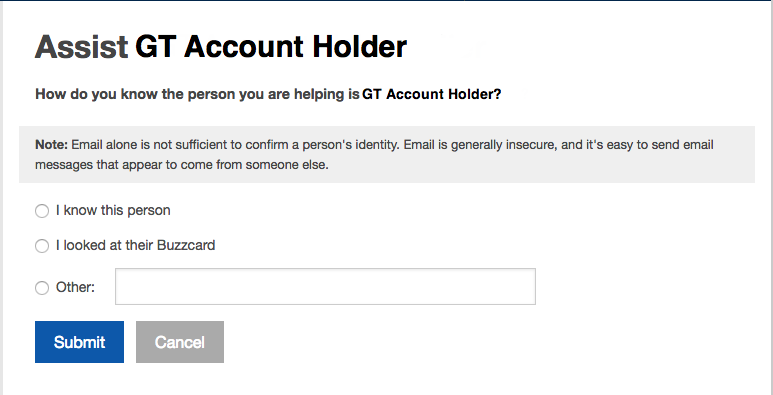
Task: Click the "Other:" label text
Action: click(75, 287)
